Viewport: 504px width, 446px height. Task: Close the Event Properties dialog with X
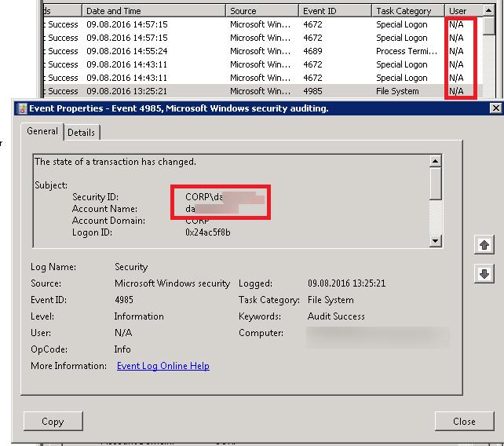pyautogui.click(x=495, y=108)
